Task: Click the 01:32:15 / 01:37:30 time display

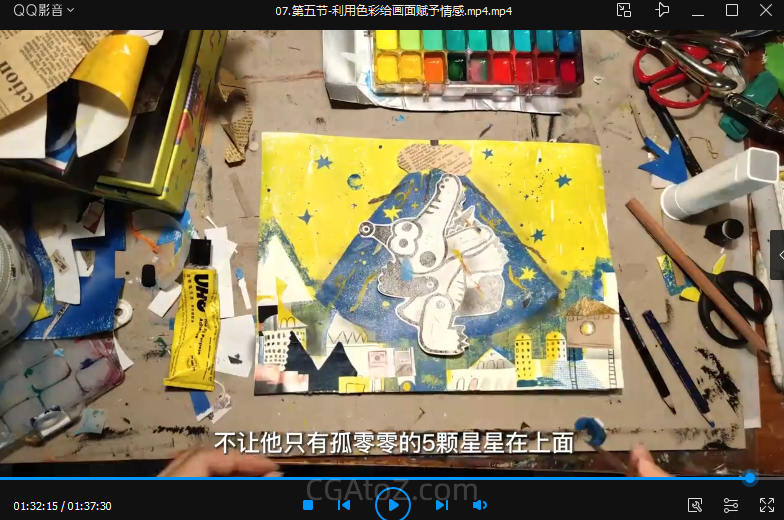Action: tap(62, 506)
